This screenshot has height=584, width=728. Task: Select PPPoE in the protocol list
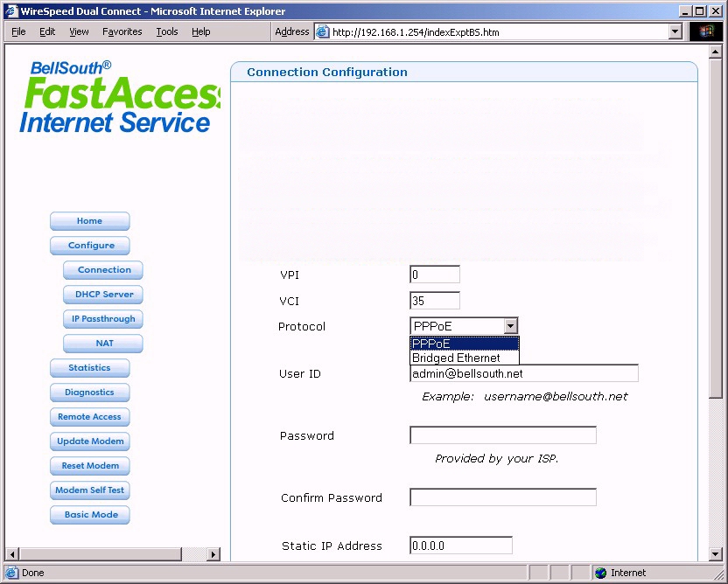point(465,344)
